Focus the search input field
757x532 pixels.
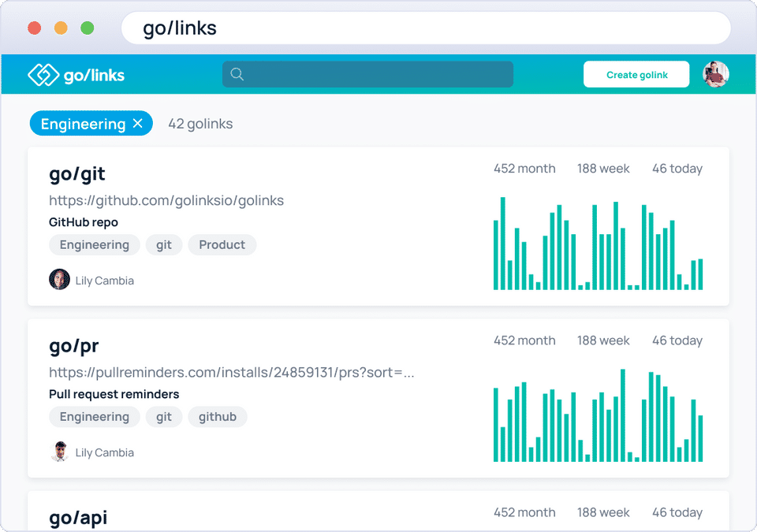pyautogui.click(x=367, y=74)
